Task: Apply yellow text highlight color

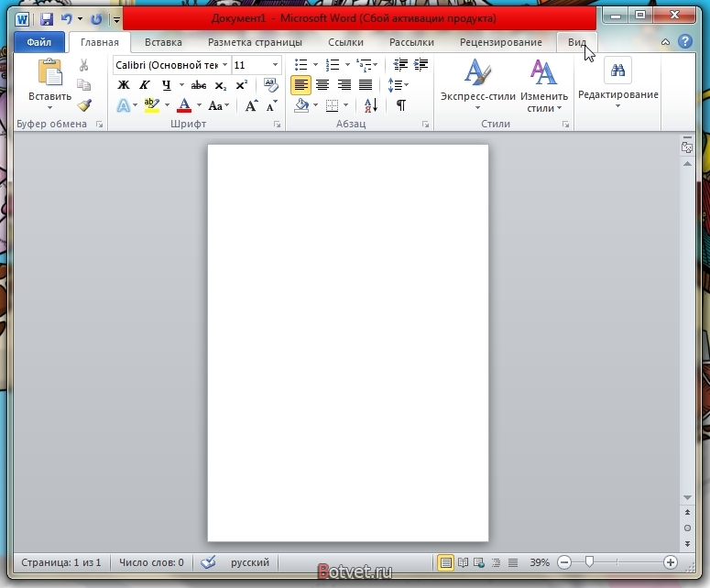Action: point(152,105)
